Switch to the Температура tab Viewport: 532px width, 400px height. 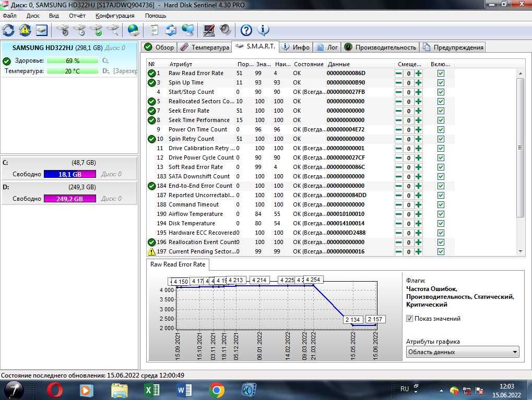click(205, 47)
